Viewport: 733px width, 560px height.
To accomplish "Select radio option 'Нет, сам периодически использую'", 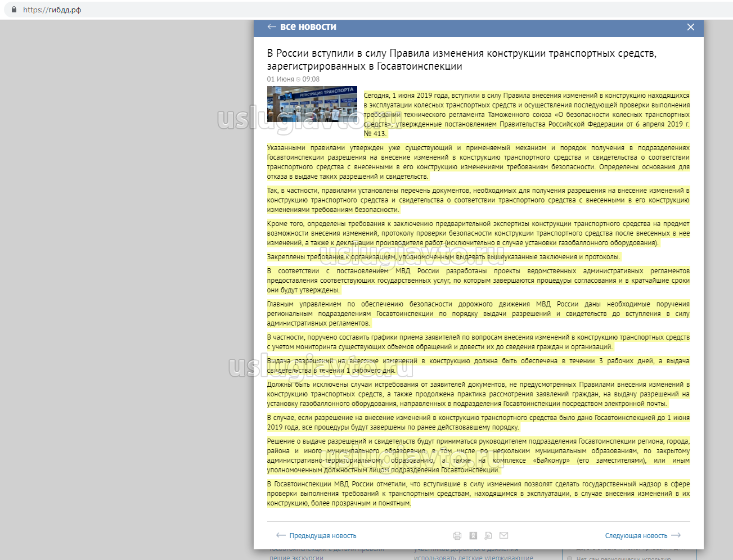I will pos(570,558).
